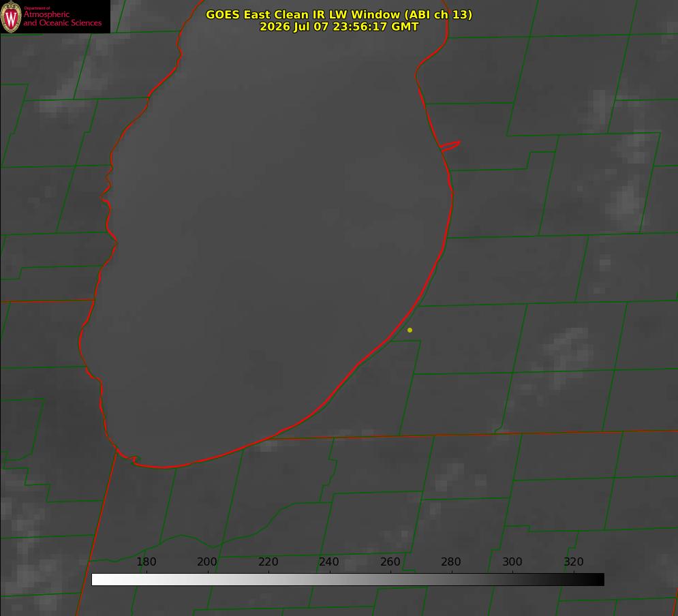Click the 240 colorbar label
This screenshot has width=678, height=616.
[329, 561]
